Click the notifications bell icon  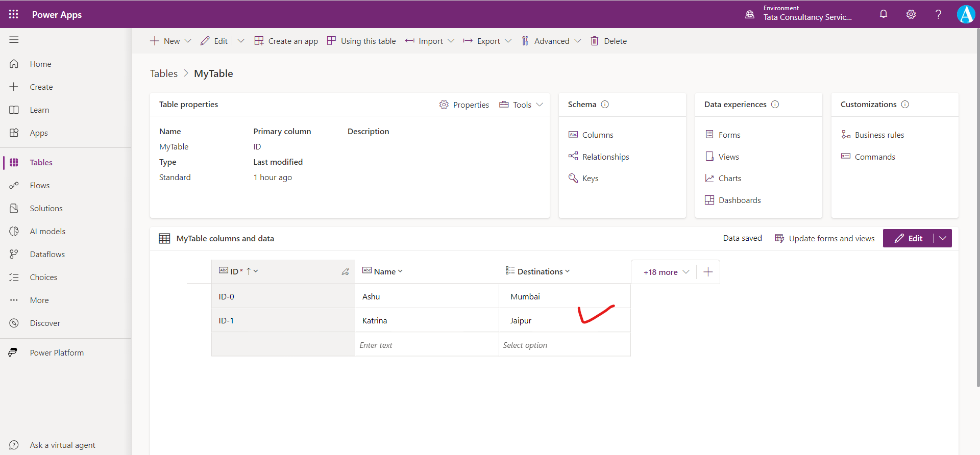point(883,14)
